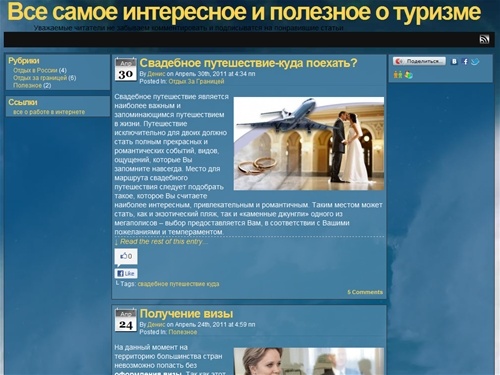The height and width of the screenshot is (375, 500).
Task: Click the Apr 30 calendar date icon
Action: click(x=126, y=69)
